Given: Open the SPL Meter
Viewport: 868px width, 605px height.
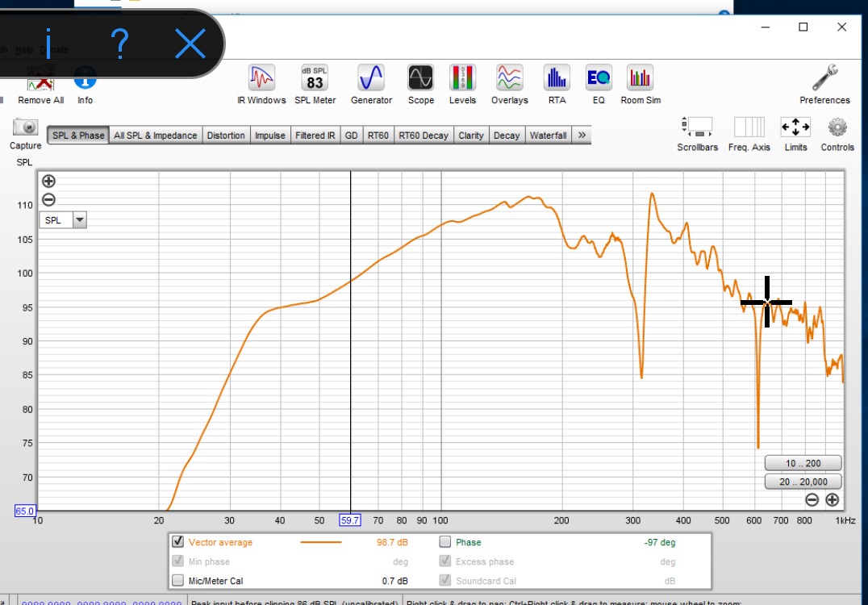Looking at the screenshot, I should click(315, 84).
